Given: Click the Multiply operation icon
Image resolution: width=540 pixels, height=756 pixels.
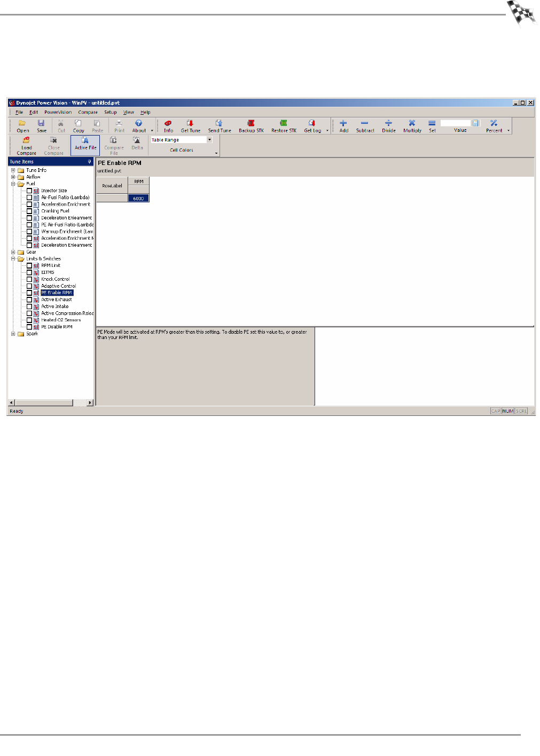Looking at the screenshot, I should (x=412, y=126).
